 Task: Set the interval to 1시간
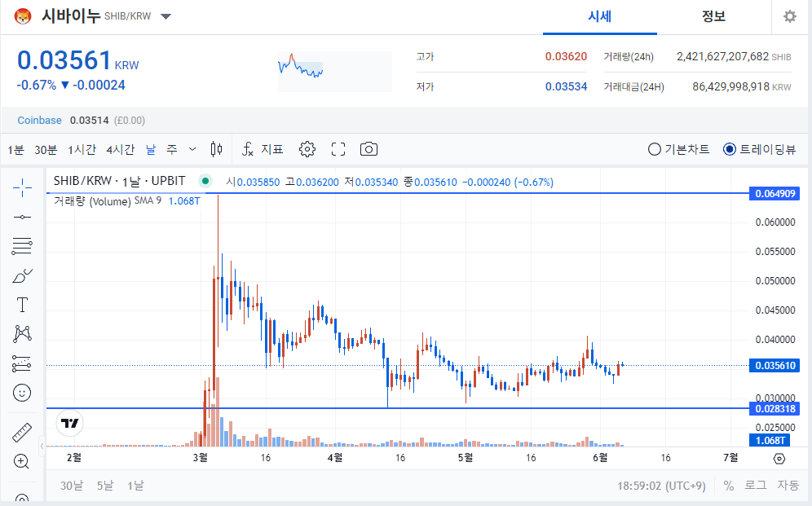tap(82, 150)
